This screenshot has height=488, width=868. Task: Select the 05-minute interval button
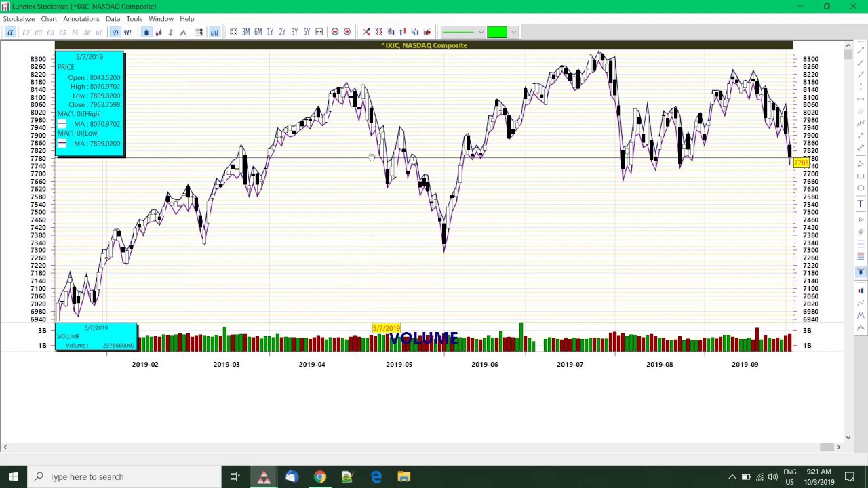(x=62, y=32)
